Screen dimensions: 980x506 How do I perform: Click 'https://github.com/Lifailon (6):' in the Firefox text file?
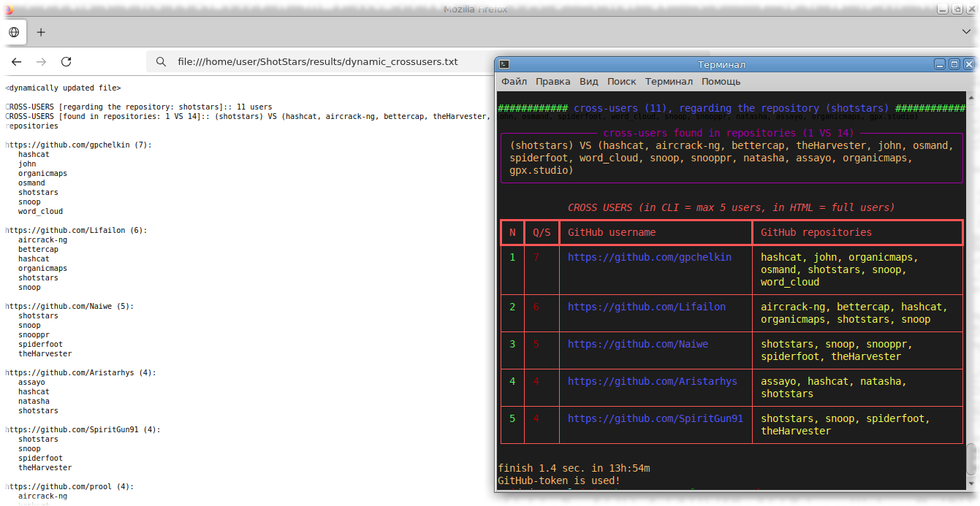76,231
